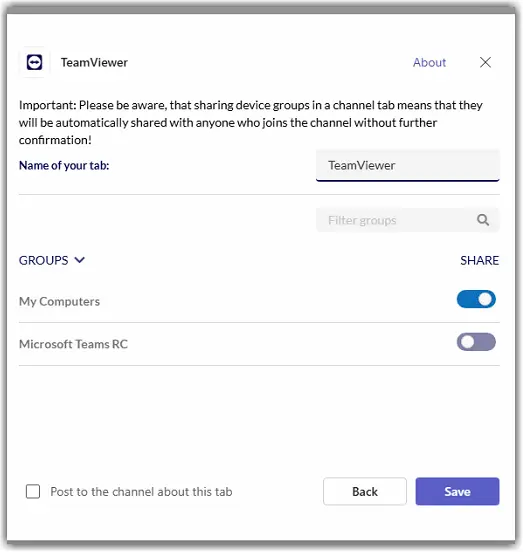Click the 'Name of your tab:' label
The width and height of the screenshot is (523, 552).
[x=64, y=165]
